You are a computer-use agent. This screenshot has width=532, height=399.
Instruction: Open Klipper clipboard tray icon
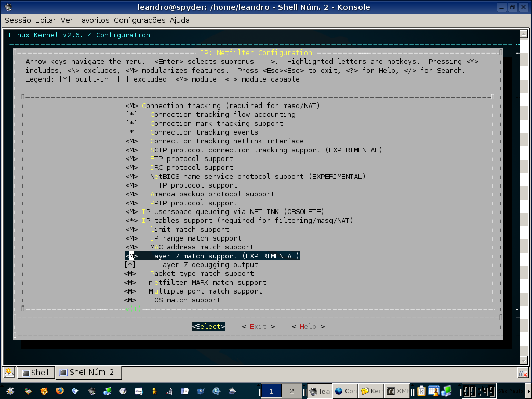(x=421, y=391)
